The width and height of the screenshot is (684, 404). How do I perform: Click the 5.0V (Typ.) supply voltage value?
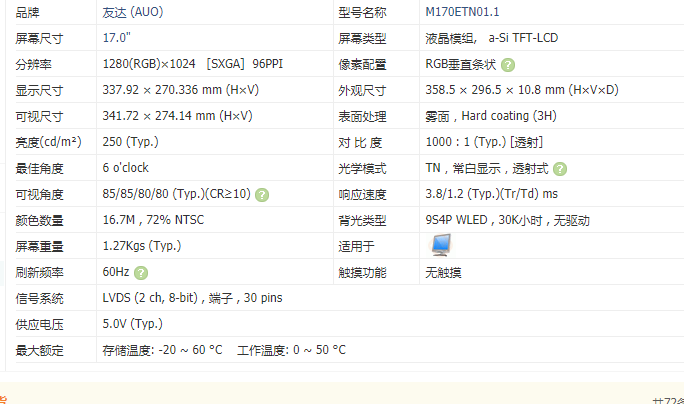pyautogui.click(x=132, y=324)
